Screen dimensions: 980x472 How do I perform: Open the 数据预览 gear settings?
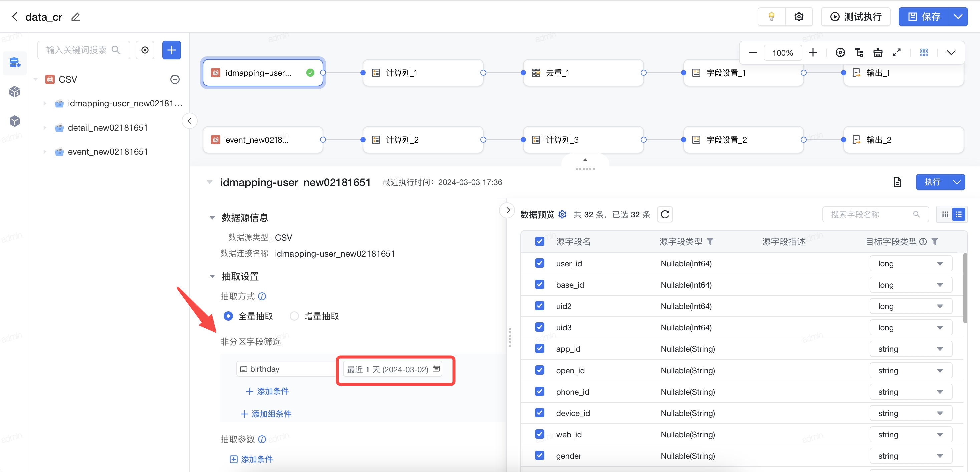pyautogui.click(x=562, y=215)
